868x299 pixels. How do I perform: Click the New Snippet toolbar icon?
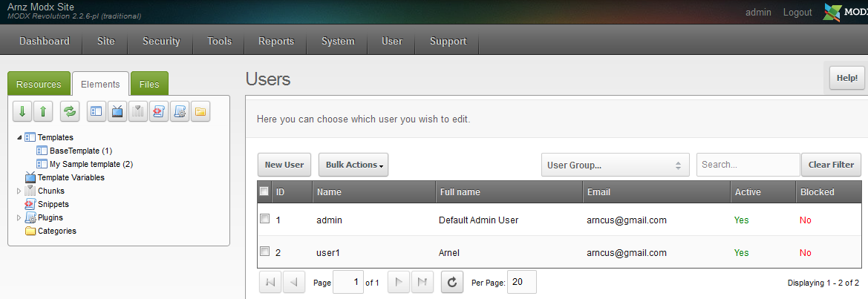click(159, 112)
